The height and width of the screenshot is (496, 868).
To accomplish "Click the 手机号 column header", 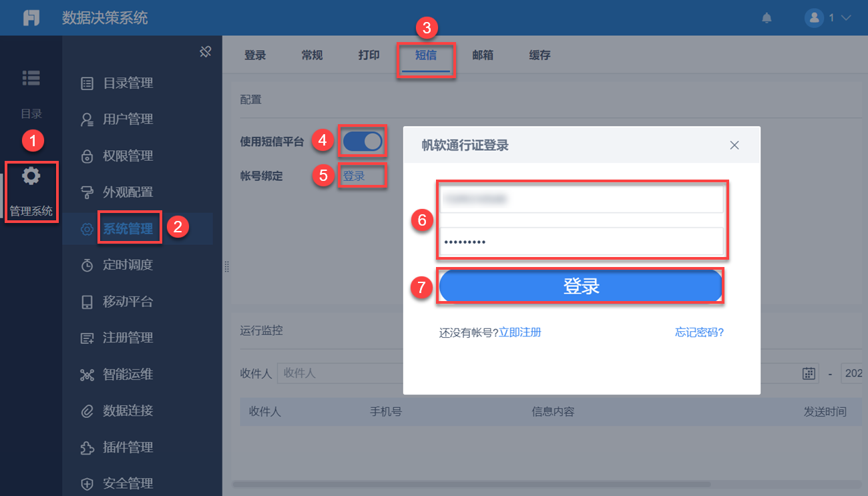I will click(386, 412).
